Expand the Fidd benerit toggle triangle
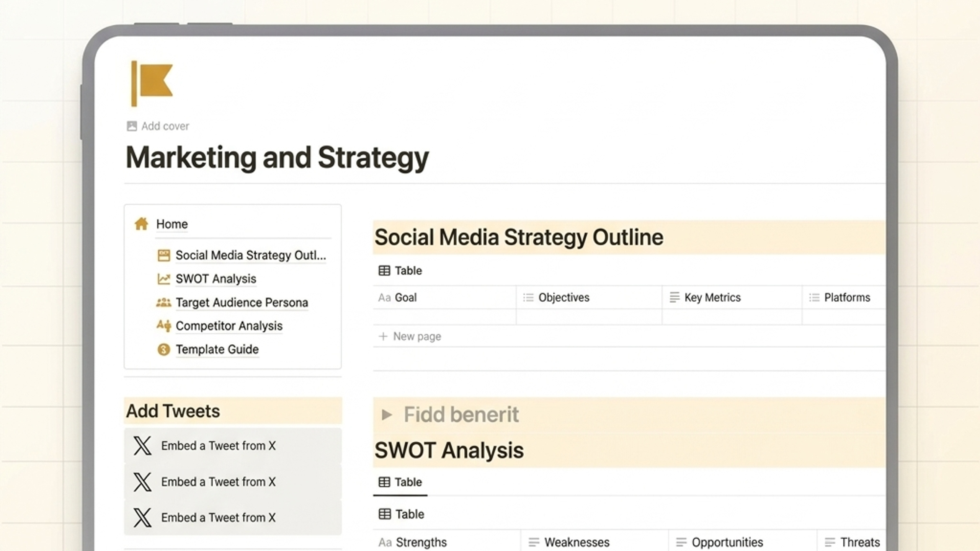This screenshot has width=980, height=551. tap(387, 414)
